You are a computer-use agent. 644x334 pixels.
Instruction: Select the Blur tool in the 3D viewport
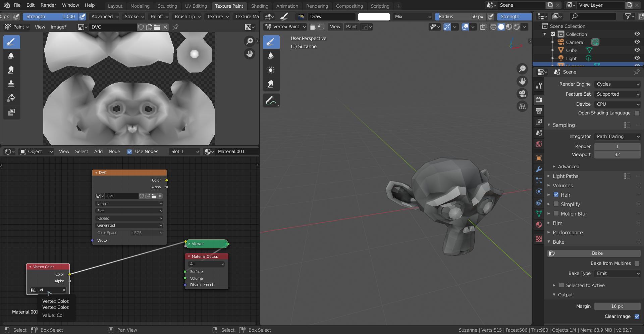[271, 56]
